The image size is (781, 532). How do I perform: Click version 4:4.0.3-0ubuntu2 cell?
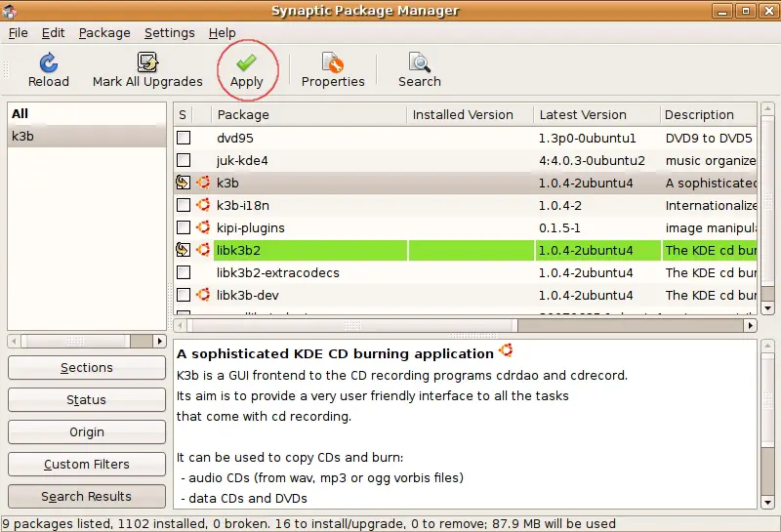[592, 160]
